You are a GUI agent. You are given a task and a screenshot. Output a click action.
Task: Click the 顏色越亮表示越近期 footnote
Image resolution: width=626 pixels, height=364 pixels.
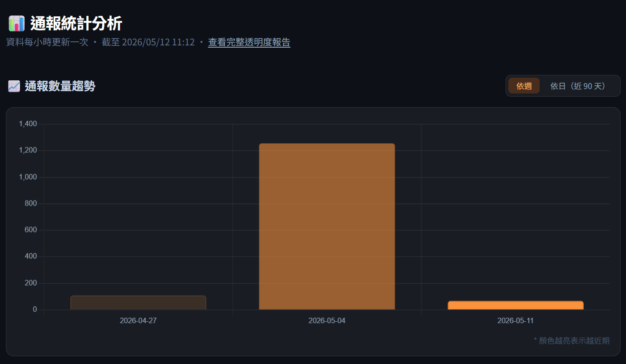click(x=571, y=340)
